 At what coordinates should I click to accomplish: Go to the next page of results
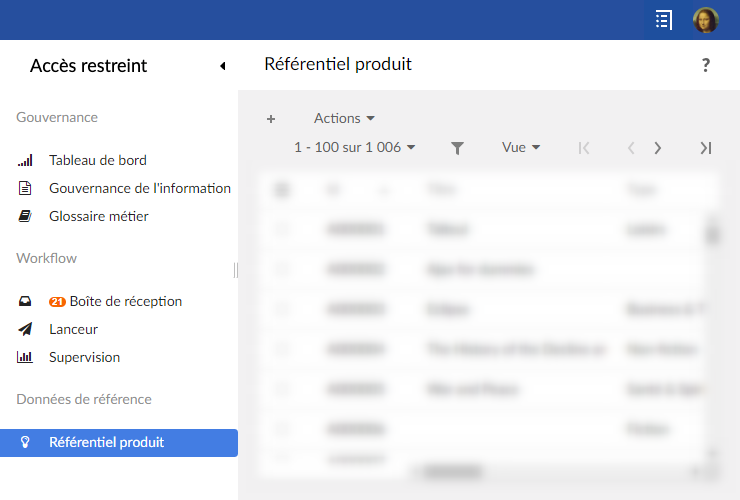(658, 148)
